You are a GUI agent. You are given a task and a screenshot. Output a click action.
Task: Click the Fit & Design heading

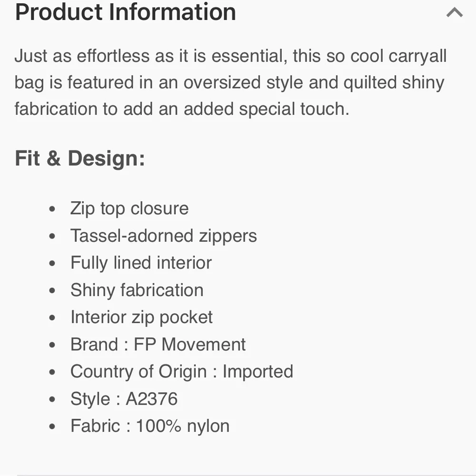80,158
